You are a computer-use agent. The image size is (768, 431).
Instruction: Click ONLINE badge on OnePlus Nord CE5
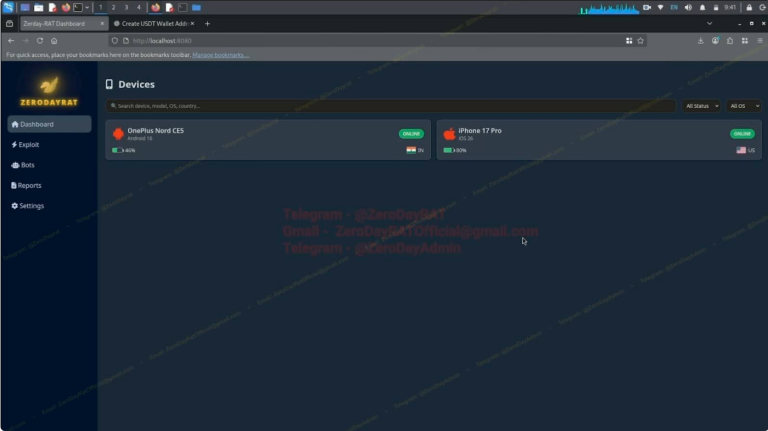coord(411,134)
